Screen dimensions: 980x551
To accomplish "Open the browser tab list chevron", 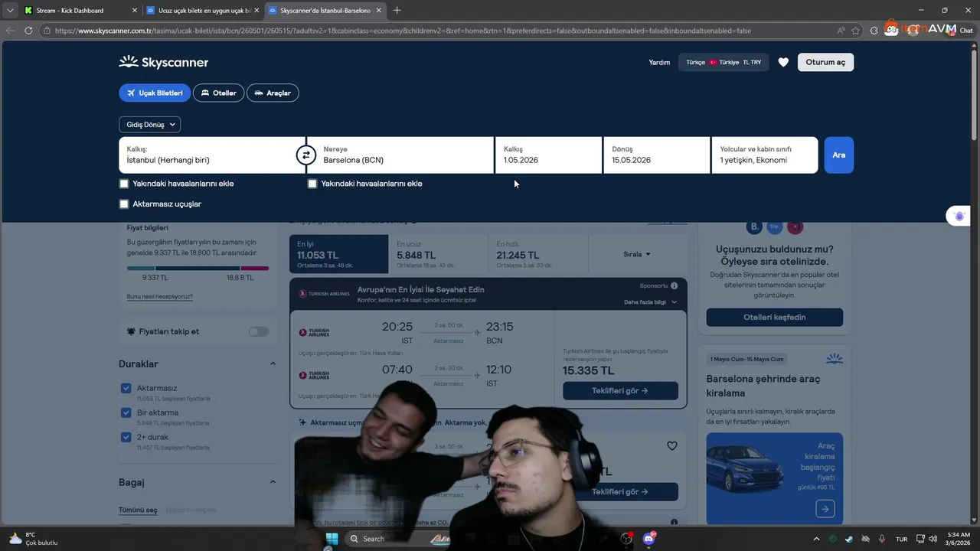I will [10, 10].
